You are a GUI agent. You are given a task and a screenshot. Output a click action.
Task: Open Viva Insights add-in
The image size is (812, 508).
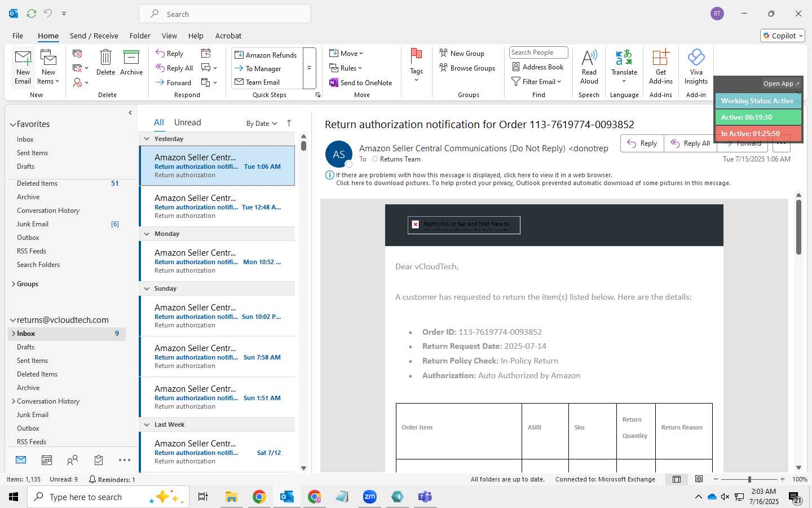(696, 67)
